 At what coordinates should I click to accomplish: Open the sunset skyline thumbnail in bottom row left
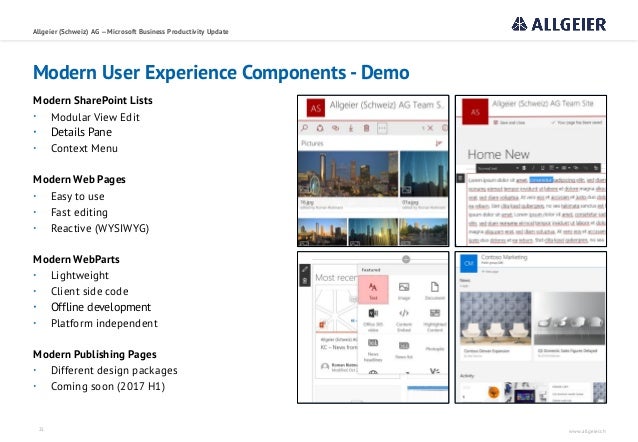click(x=323, y=232)
